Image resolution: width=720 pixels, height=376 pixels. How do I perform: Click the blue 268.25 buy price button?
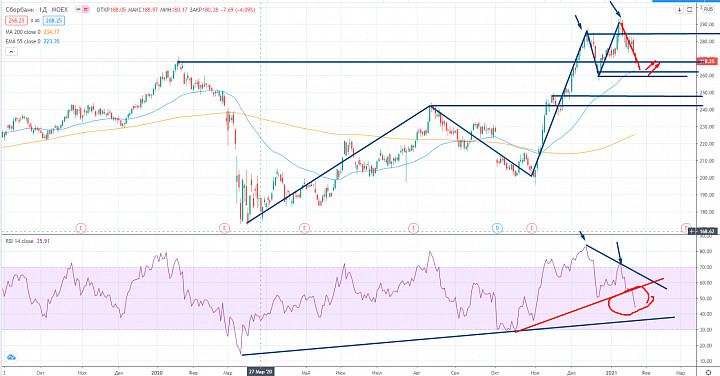pyautogui.click(x=54, y=21)
